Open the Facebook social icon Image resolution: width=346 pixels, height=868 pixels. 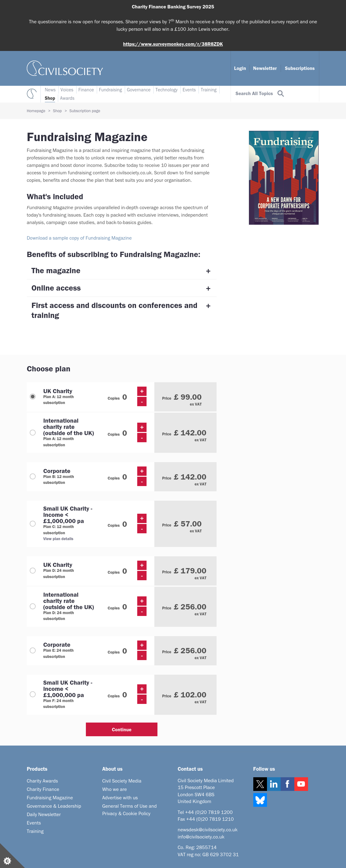(x=287, y=784)
